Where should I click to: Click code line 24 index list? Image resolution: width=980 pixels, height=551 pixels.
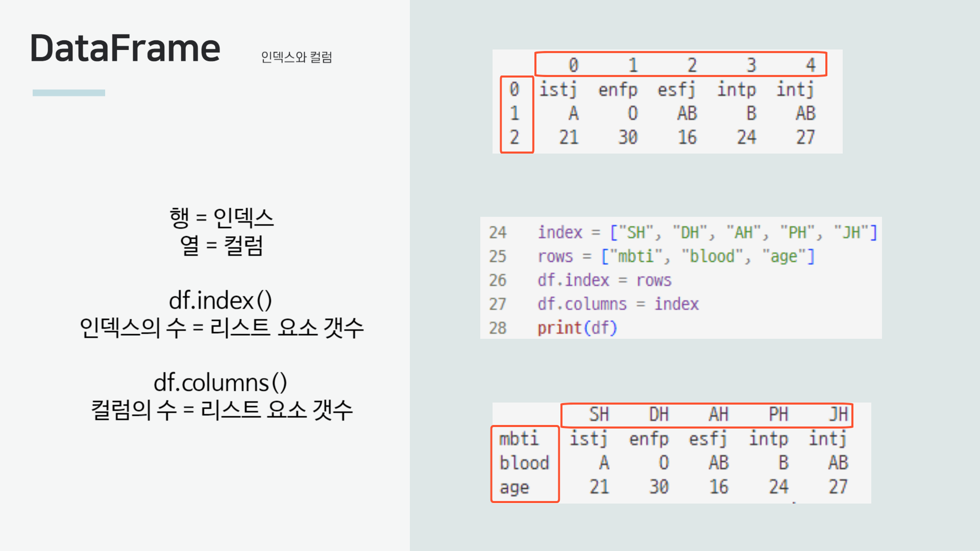[707, 233]
